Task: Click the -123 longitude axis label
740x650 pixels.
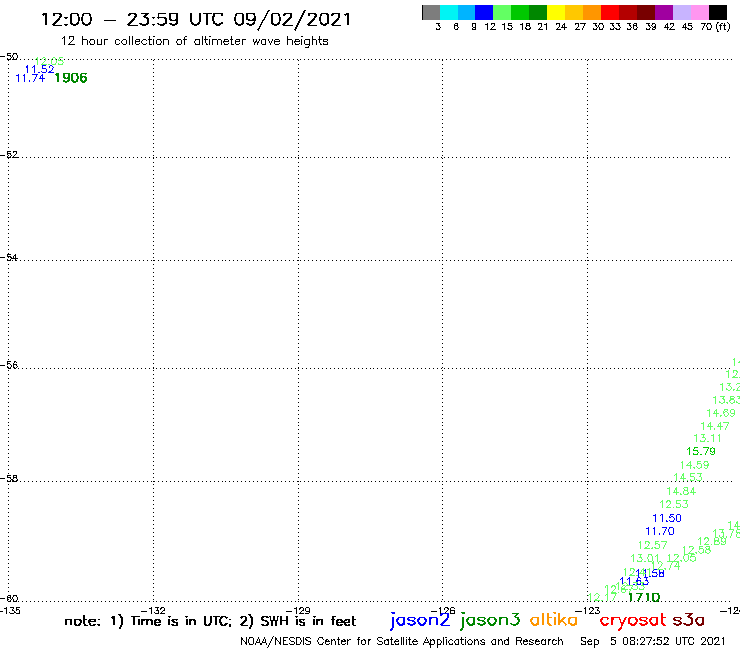Action: 588,610
